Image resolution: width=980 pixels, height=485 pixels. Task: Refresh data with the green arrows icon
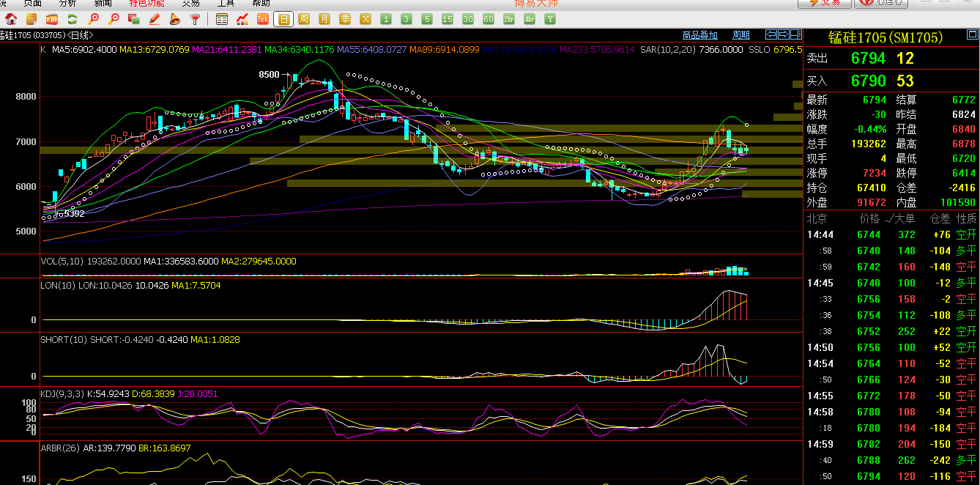(x=72, y=19)
